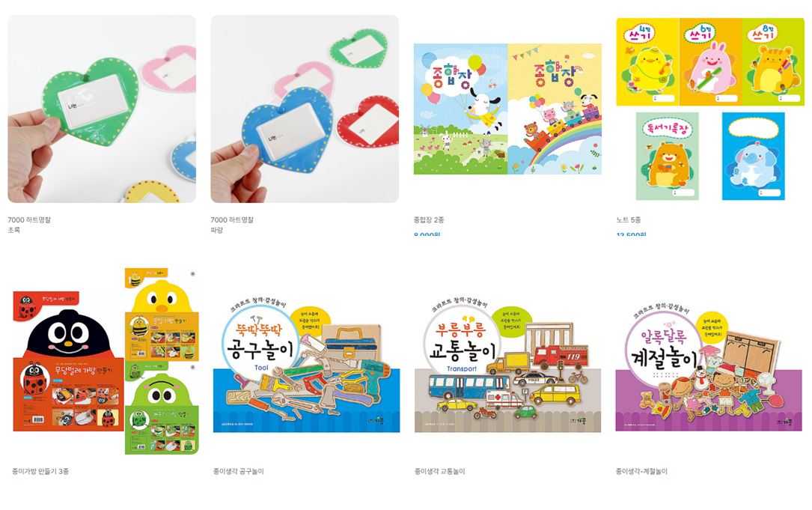Select the orange tiger 8칸 쓰기 notebook

coord(773,61)
